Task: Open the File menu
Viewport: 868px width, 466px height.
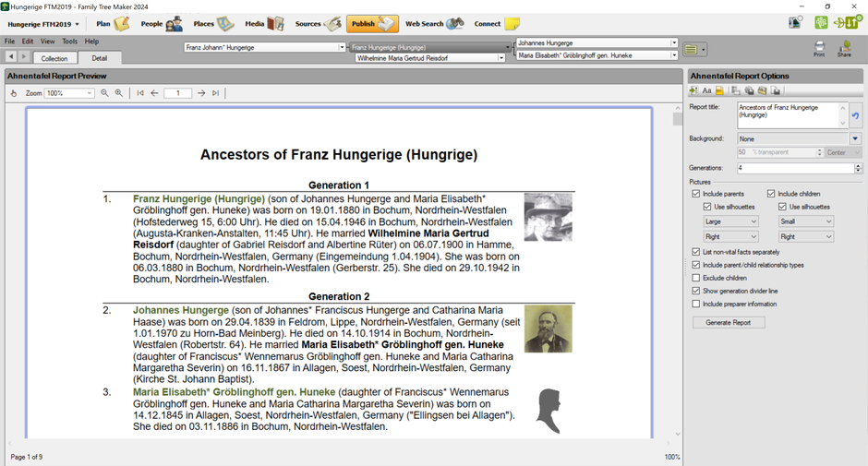Action: (9, 42)
